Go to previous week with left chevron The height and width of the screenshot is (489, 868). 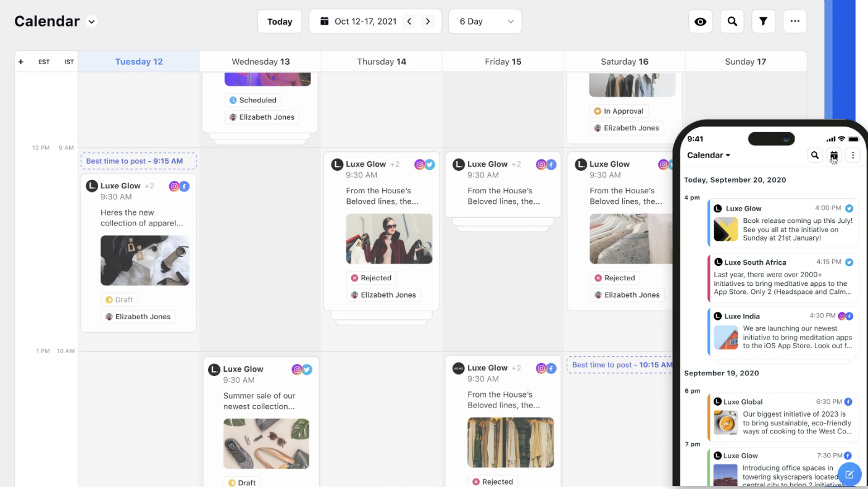[409, 22]
